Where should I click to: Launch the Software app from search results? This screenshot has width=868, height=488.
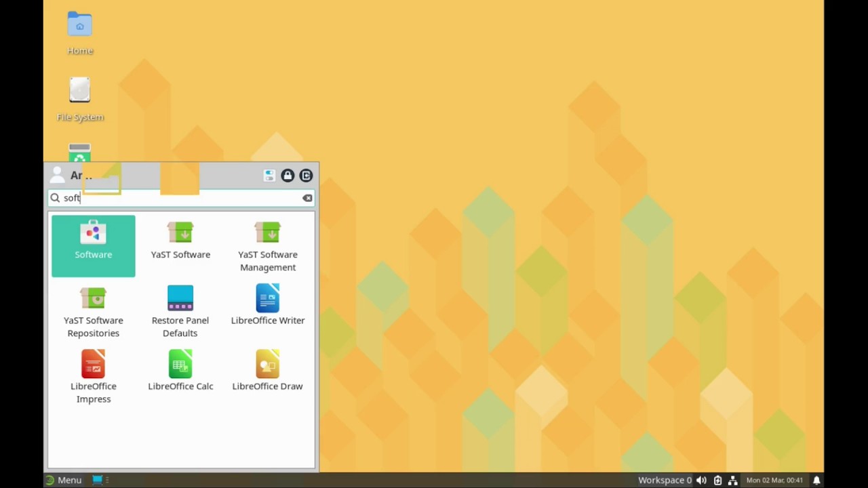[x=94, y=245]
